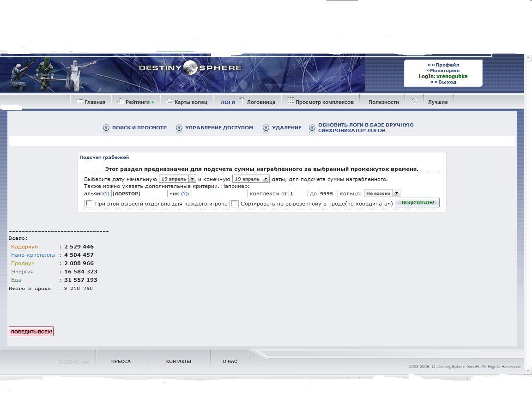
Task: Click the ring icon beside Карты колец
Action: [169, 102]
